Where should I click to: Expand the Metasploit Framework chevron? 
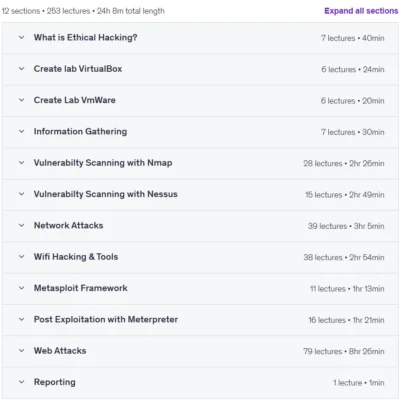point(21,288)
